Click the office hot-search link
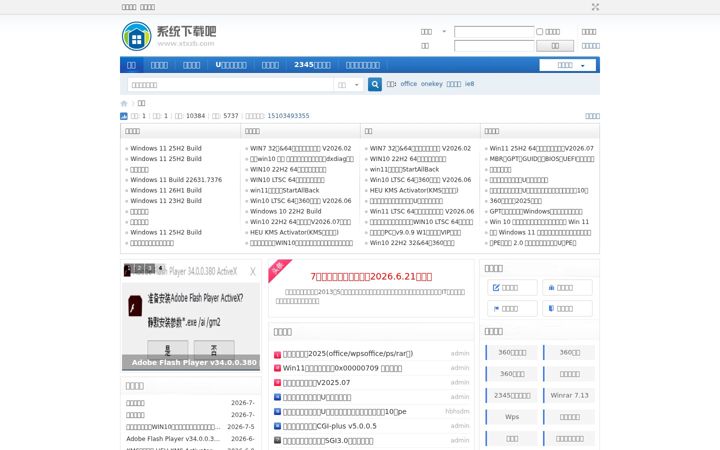This screenshot has height=450, width=720. 409,84
